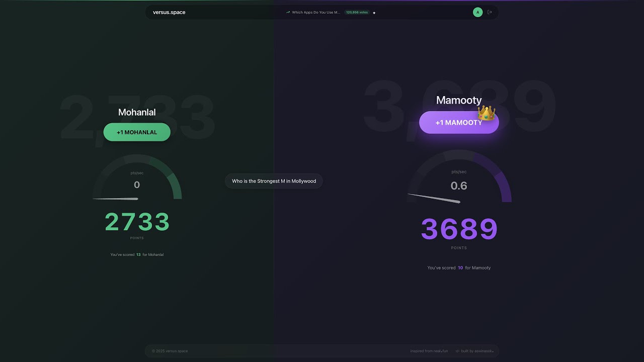The width and height of the screenshot is (644, 362).
Task: Click the Mohanlal pts/sec speedometer gauge
Action: 137,177
